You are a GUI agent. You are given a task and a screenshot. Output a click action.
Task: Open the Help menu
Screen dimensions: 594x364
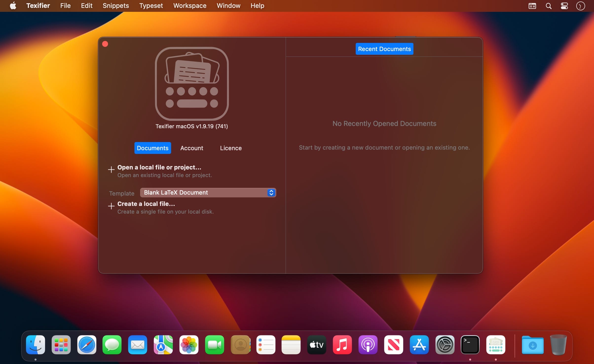click(257, 6)
